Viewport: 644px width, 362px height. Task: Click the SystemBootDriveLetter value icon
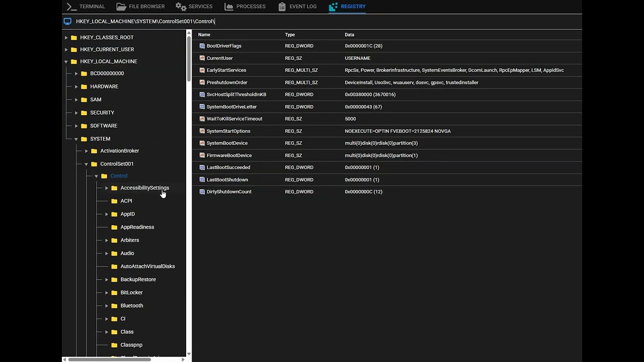click(x=202, y=107)
